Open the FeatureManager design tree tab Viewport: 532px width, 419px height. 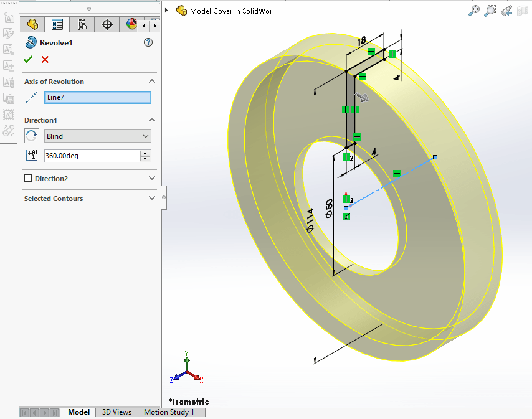(x=32, y=24)
